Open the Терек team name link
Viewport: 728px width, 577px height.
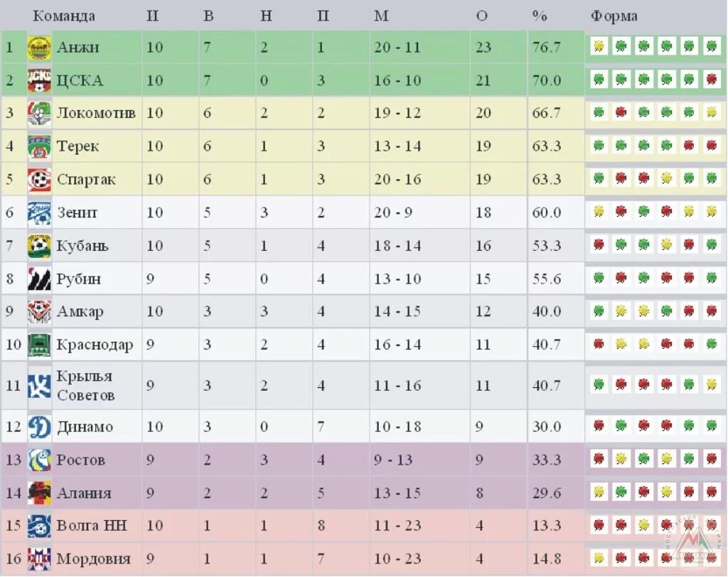pyautogui.click(x=77, y=146)
